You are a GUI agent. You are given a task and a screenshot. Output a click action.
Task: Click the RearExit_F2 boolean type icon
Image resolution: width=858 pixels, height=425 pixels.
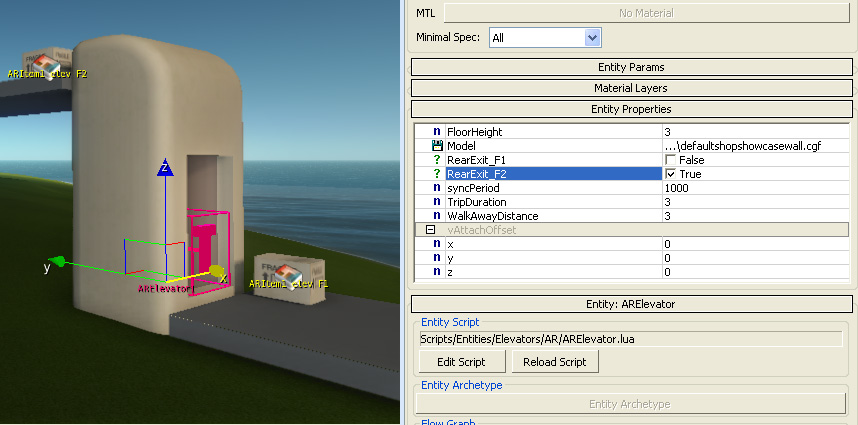[437, 174]
